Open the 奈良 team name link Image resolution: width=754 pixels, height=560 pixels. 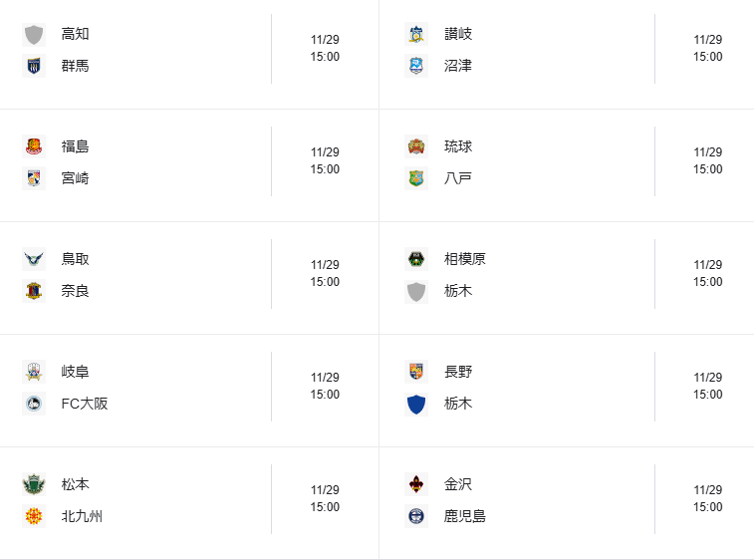point(75,291)
